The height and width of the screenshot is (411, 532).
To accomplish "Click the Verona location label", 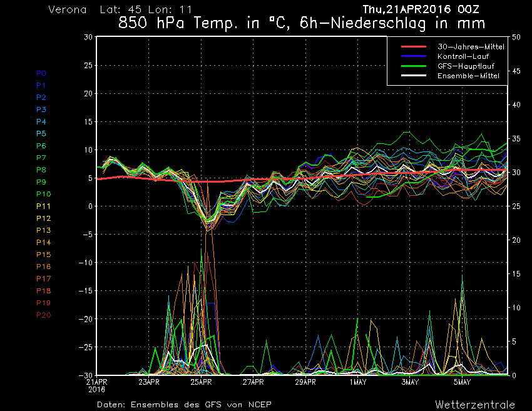I will pos(68,9).
